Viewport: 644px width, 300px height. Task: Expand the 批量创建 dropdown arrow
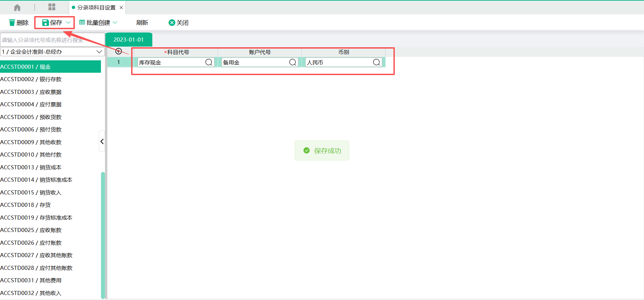(115, 23)
